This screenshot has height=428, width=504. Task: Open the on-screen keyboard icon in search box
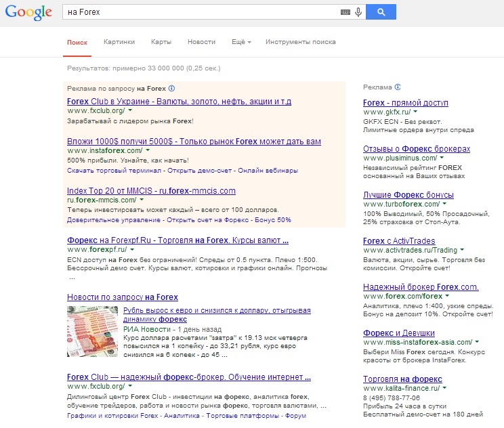(345, 12)
